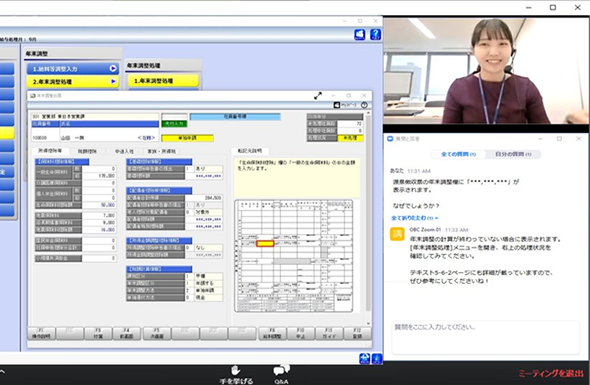Click the blue question mark help icon

pos(375,34)
